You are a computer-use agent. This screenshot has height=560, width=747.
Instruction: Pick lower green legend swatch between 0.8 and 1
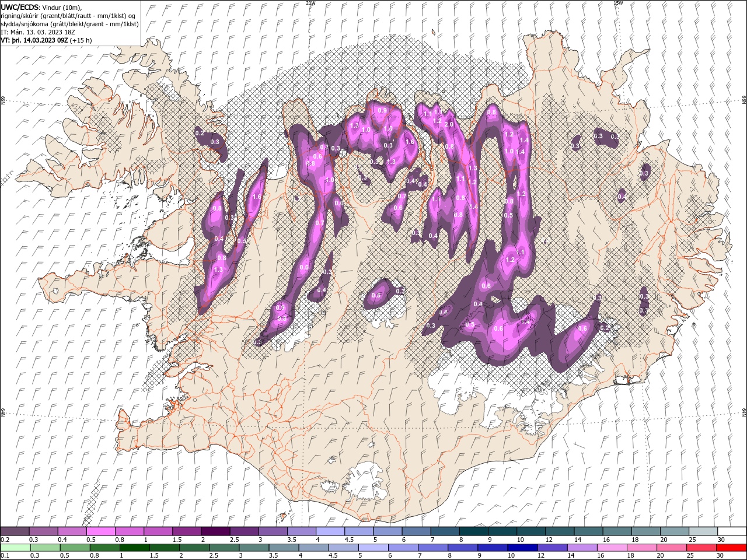pyautogui.click(x=105, y=548)
